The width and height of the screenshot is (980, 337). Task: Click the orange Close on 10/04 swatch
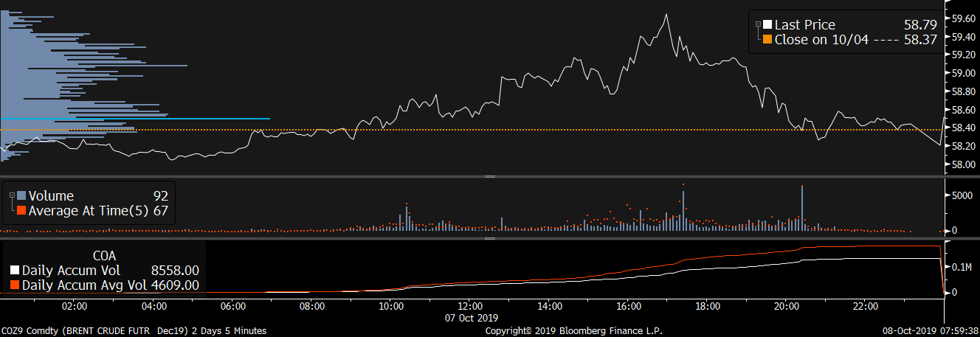click(767, 40)
